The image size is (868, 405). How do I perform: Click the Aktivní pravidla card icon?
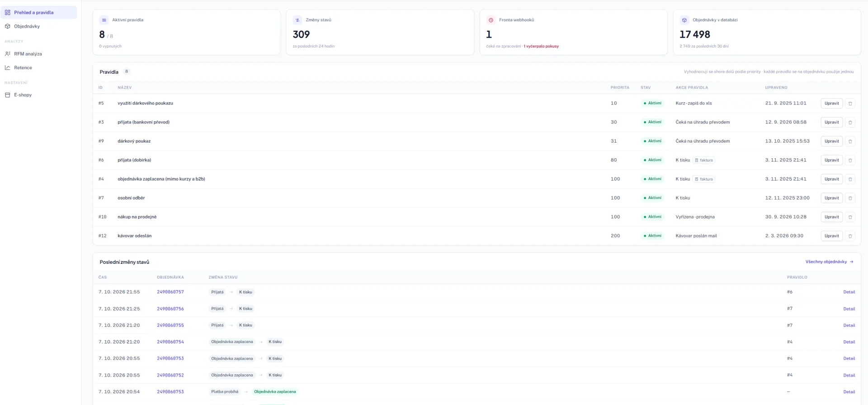pyautogui.click(x=104, y=20)
